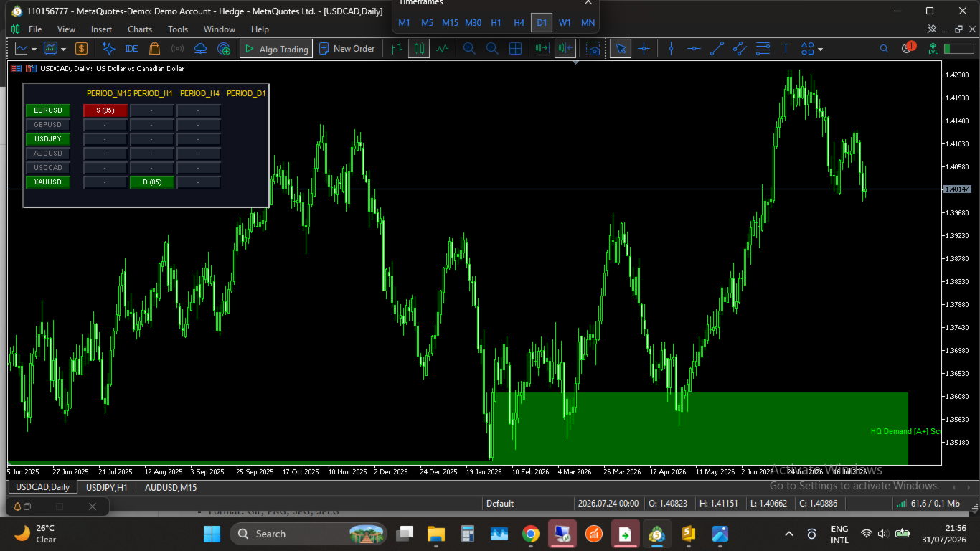Switch timeframe to H4
980x551 pixels.
[519, 23]
